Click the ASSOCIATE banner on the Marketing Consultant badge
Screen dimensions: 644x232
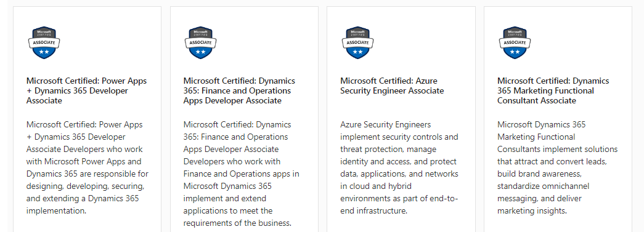(515, 42)
